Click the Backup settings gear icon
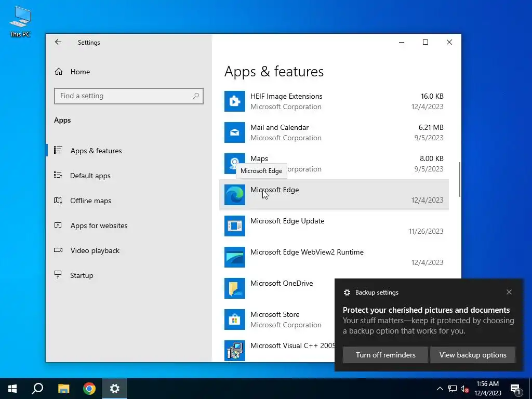 pos(347,292)
